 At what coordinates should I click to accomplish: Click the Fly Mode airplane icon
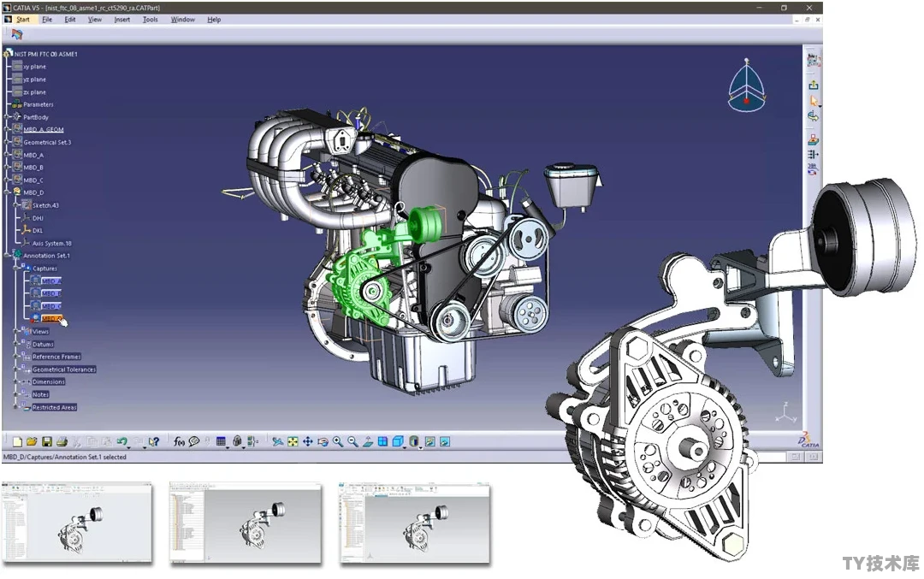pos(277,441)
